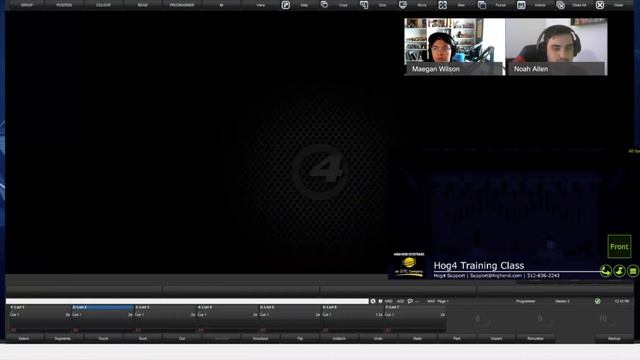Open the Programmer window

tap(182, 5)
